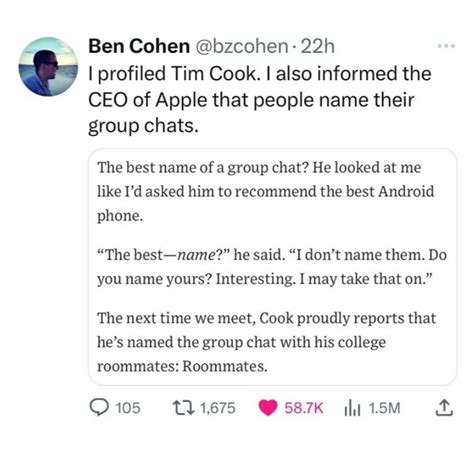Click the 1.5M views count
The width and height of the screenshot is (474, 453).
[x=385, y=408]
